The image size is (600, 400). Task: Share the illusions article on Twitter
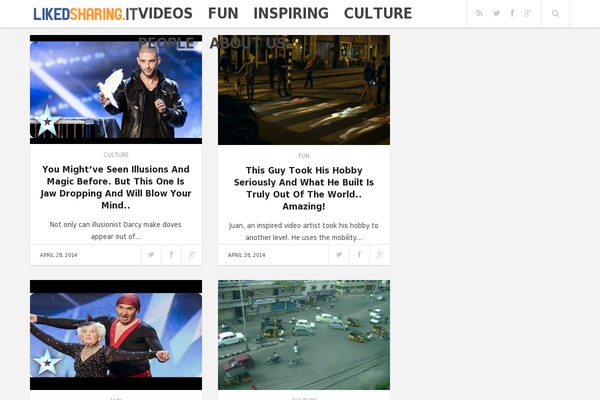151,255
